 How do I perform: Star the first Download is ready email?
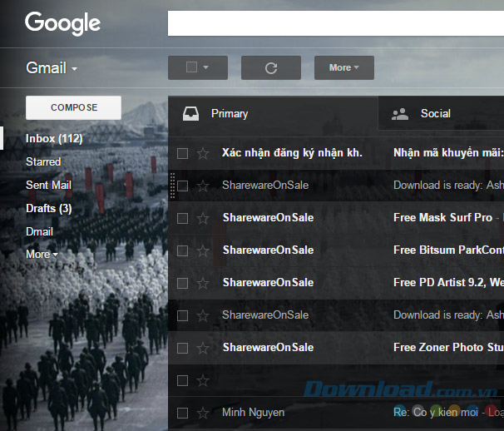click(203, 186)
